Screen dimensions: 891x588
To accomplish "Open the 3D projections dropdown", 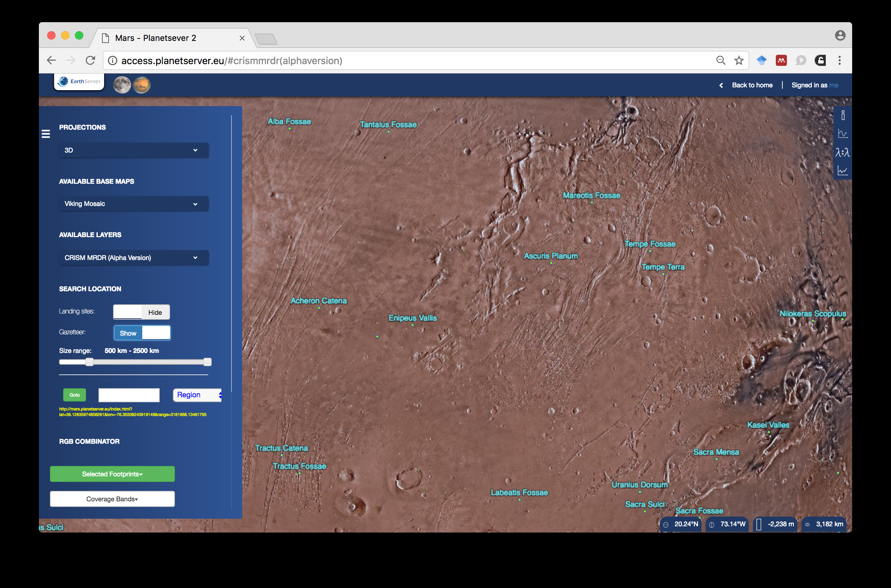I will [134, 150].
